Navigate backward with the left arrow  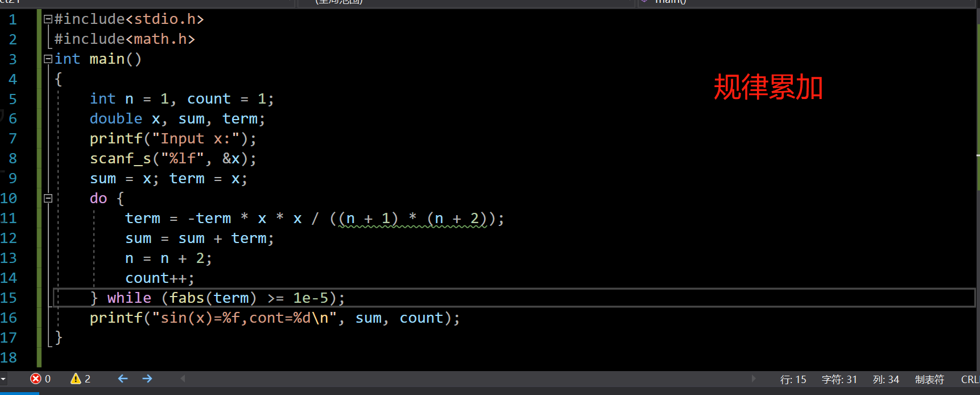(x=123, y=379)
